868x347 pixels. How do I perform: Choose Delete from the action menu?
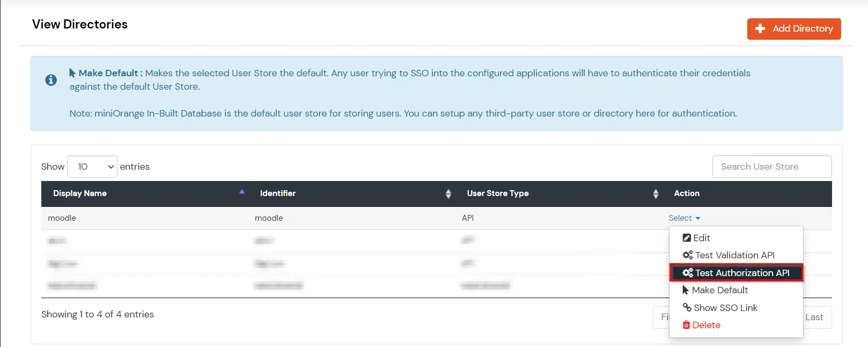point(736,325)
